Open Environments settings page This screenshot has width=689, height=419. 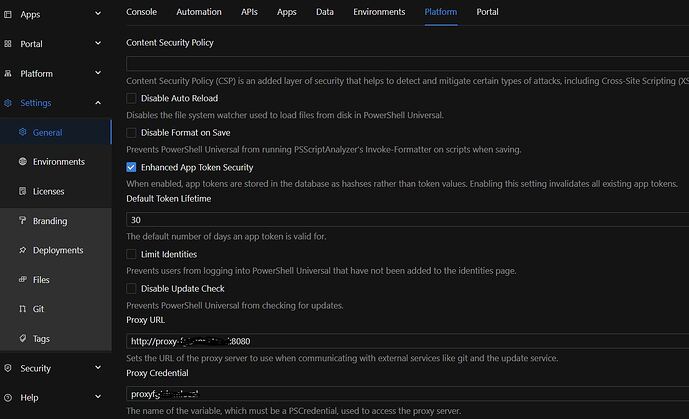[56, 162]
